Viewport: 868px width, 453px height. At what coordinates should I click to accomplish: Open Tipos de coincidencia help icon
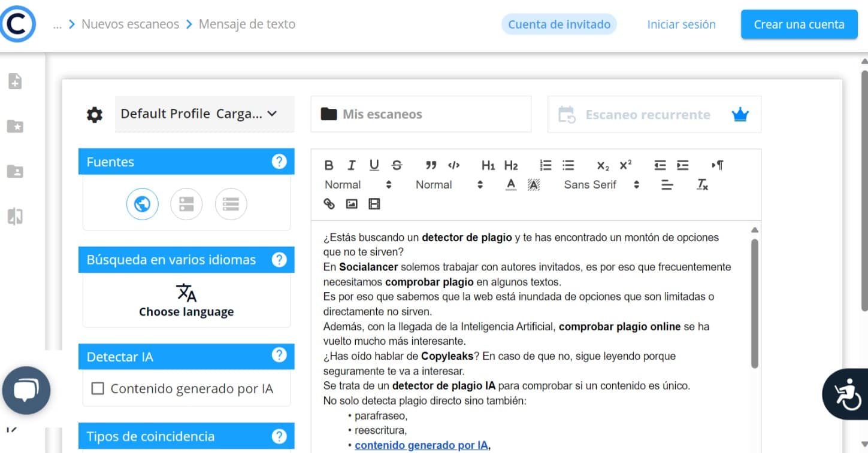pos(279,436)
